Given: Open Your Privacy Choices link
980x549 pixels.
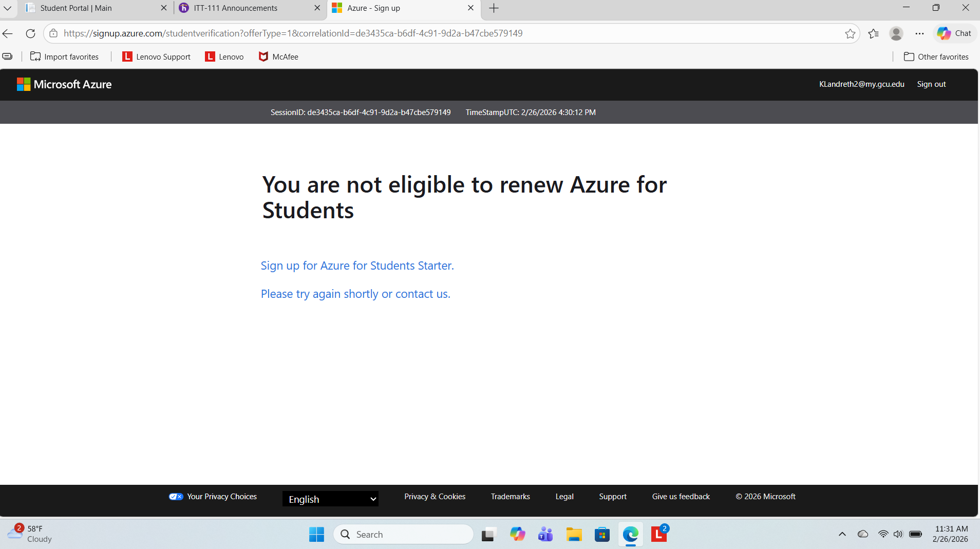Looking at the screenshot, I should coord(213,497).
